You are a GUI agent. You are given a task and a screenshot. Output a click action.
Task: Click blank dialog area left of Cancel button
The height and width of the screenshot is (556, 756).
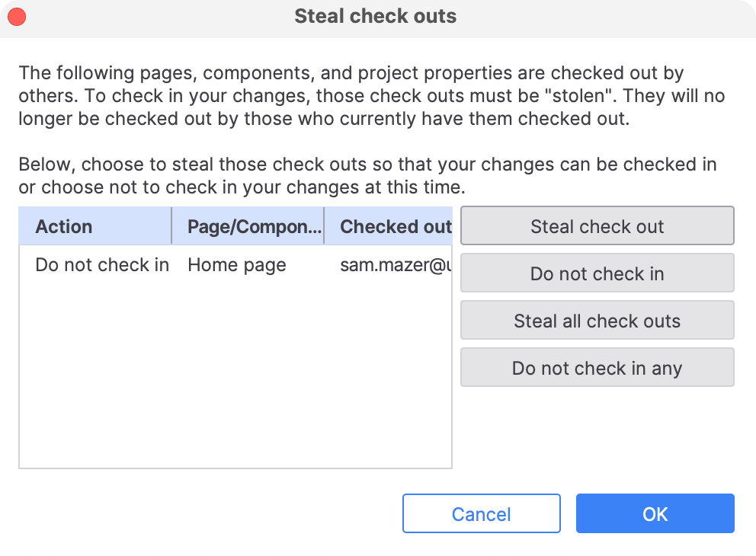pyautogui.click(x=206, y=514)
